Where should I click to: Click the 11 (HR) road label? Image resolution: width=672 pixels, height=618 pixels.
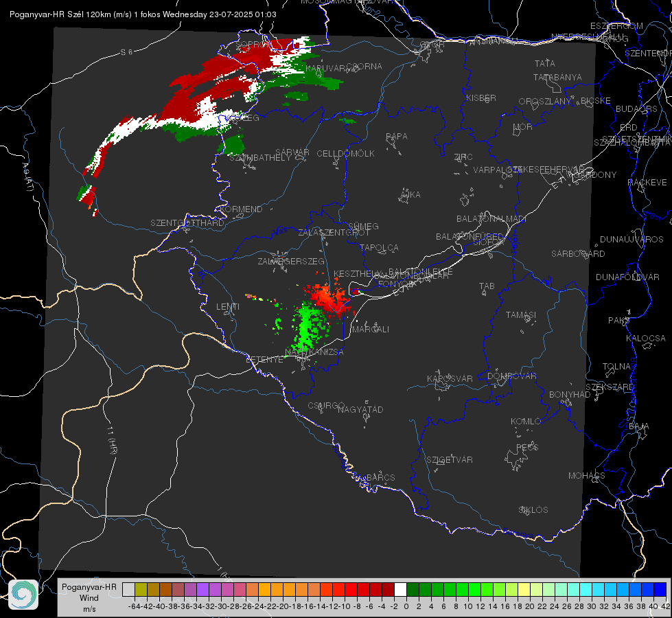[113, 440]
